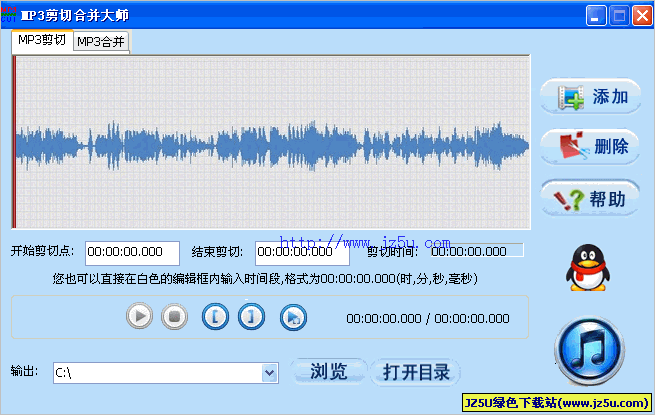This screenshot has width=655, height=415.
Task: Switch to the MP3剪切 tab
Action: point(42,41)
